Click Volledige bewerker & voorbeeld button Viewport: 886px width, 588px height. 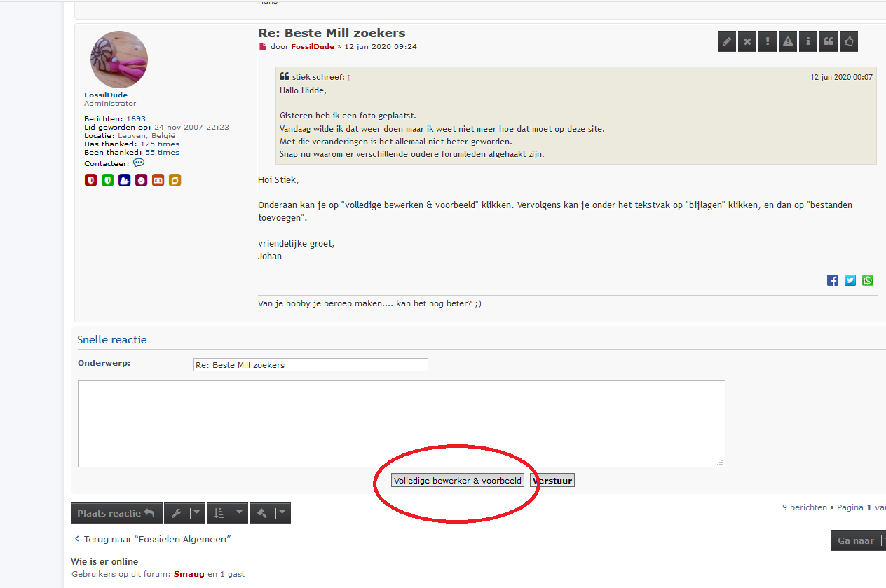(x=458, y=481)
